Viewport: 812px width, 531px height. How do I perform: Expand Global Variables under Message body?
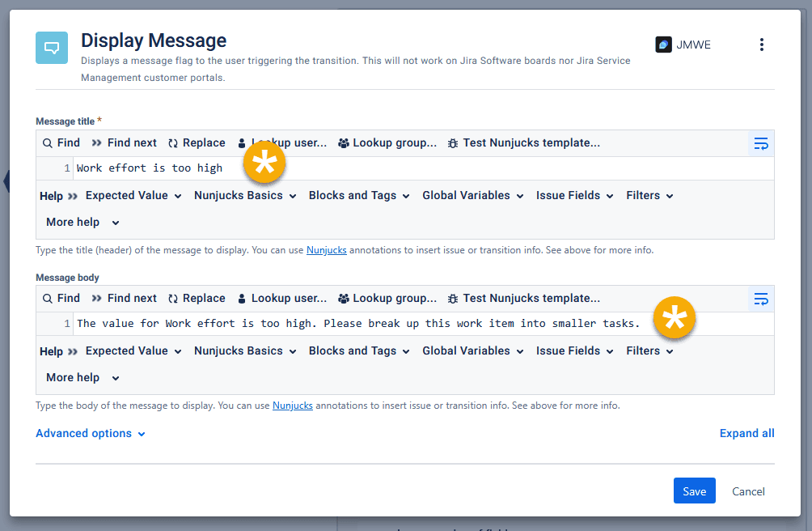point(473,351)
